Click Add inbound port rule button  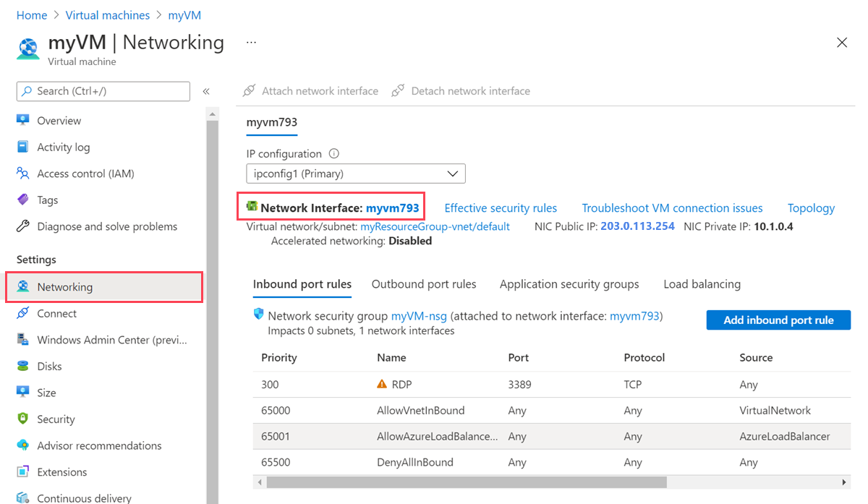click(778, 320)
